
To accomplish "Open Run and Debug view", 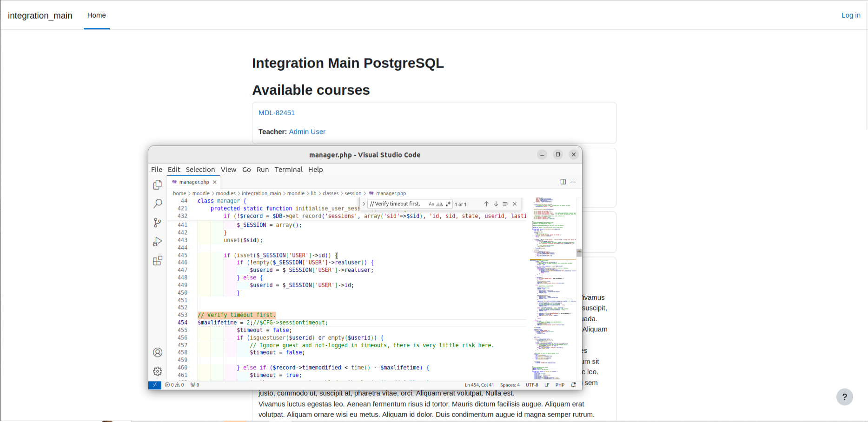I will [158, 242].
